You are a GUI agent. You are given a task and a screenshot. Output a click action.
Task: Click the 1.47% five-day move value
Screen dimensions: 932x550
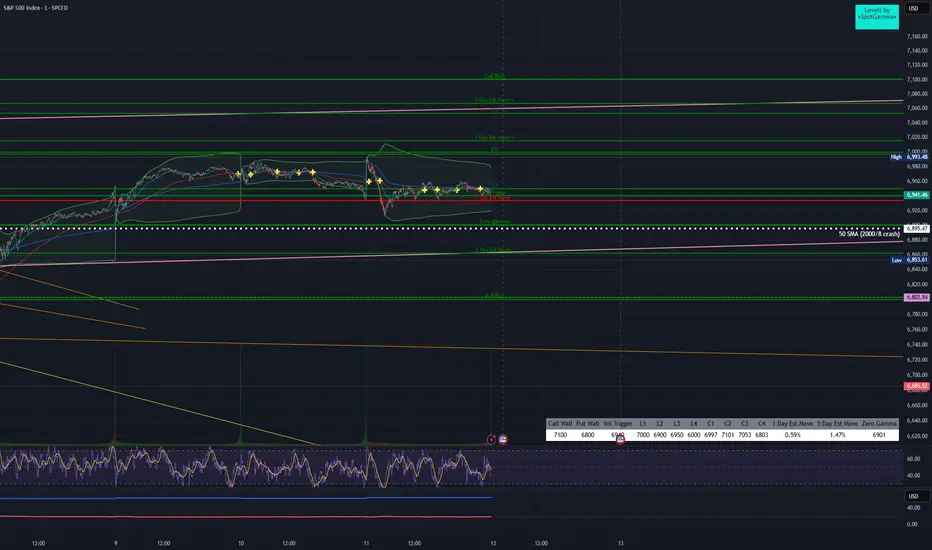point(837,435)
